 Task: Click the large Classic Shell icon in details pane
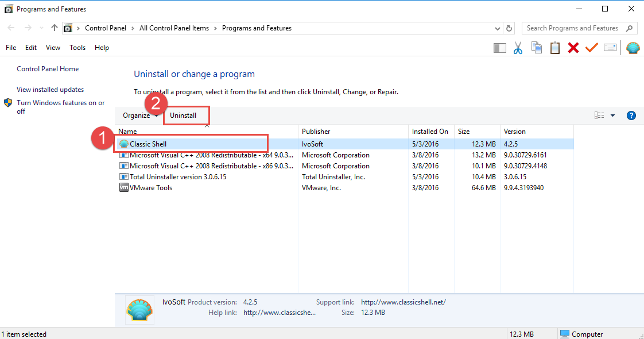pos(139,310)
